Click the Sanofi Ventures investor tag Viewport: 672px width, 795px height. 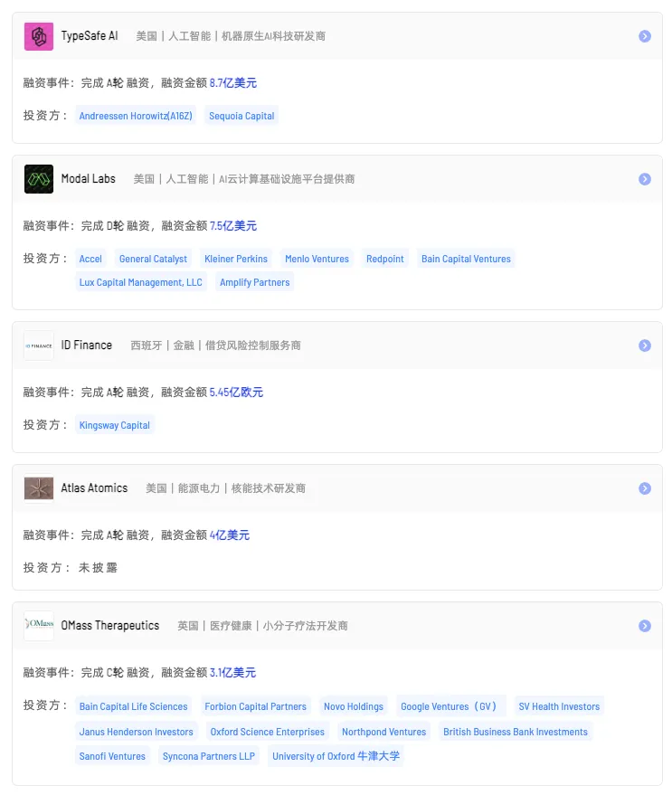click(x=112, y=756)
